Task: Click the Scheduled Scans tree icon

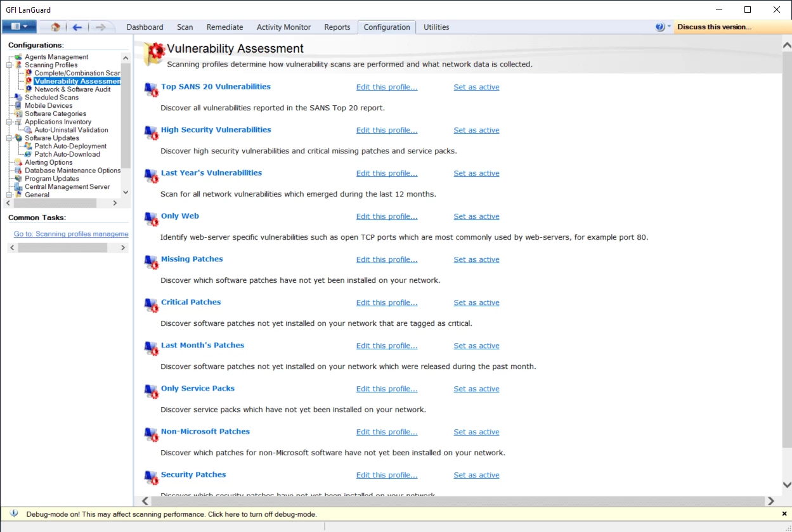Action: click(x=18, y=98)
